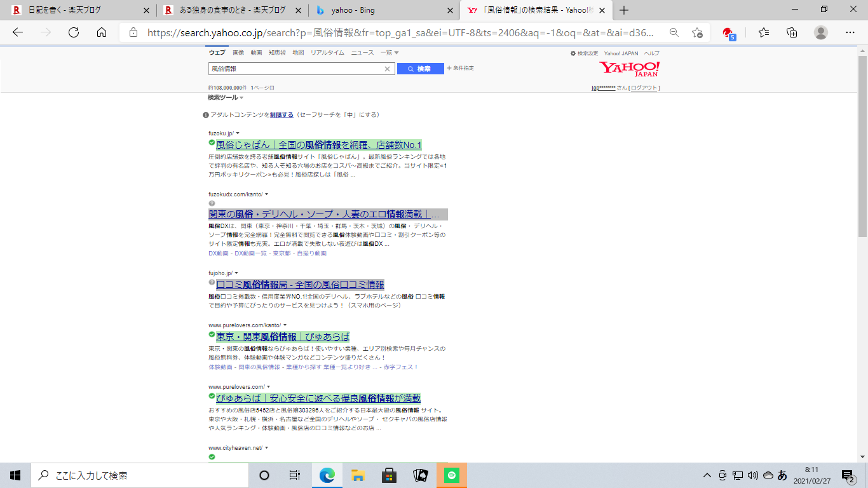Switch to the ある独身の食事のとき browser tab
The image size is (868, 488).
point(233,10)
